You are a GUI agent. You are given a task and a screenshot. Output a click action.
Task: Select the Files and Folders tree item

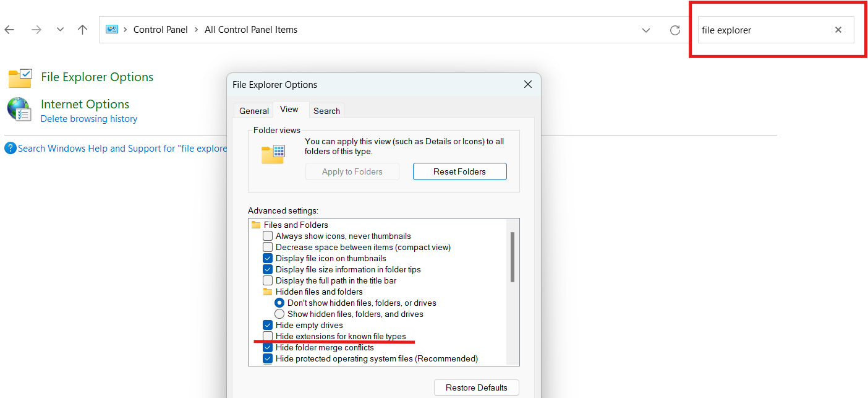(296, 225)
